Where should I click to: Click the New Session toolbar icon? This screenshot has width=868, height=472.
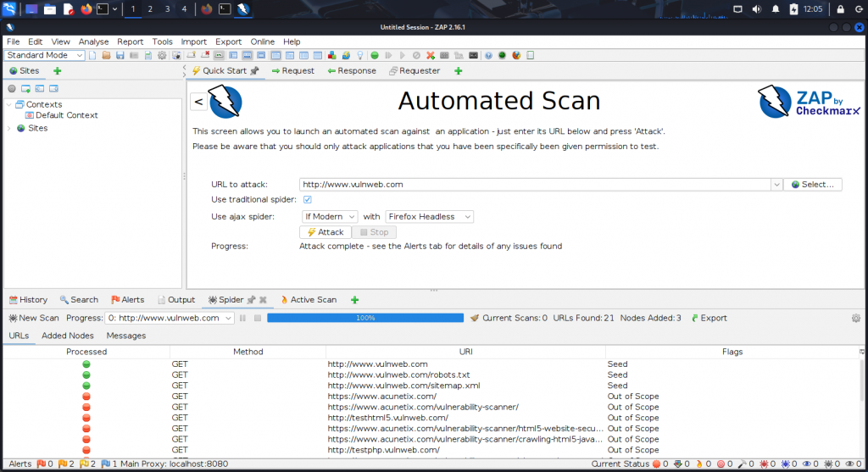(x=92, y=55)
